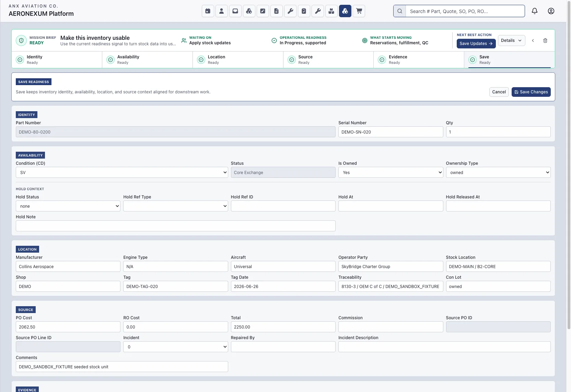The width and height of the screenshot is (571, 392).
Task: Click the document page toolbar icon
Action: point(276,11)
